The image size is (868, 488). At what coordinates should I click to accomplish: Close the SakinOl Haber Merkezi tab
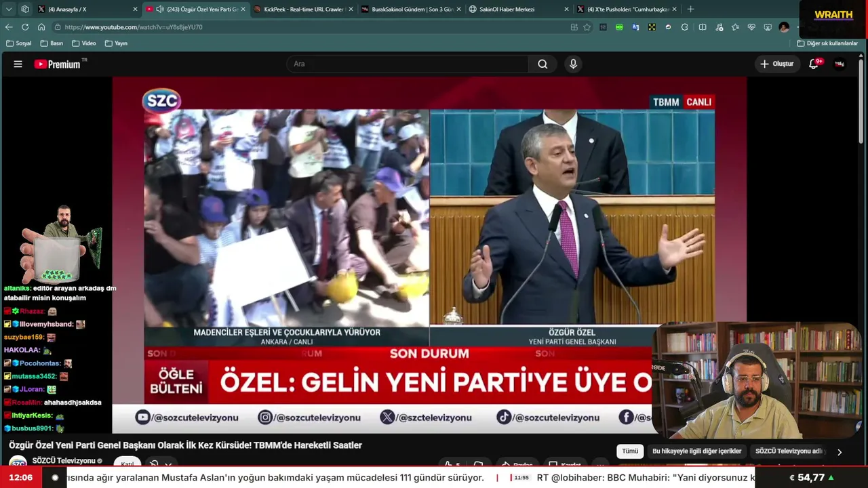tap(566, 9)
